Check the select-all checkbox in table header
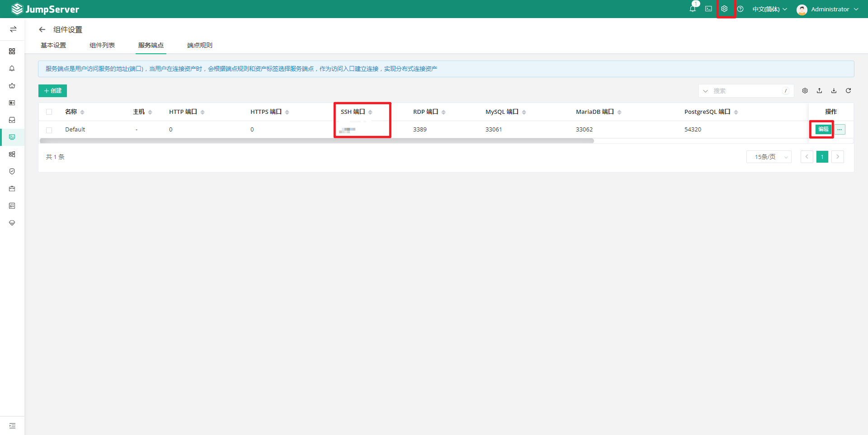This screenshot has height=435, width=868. [x=49, y=112]
